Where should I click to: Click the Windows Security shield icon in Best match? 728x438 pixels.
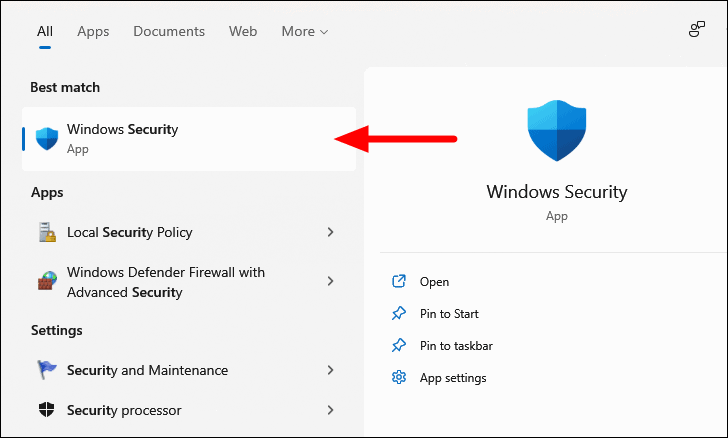(x=47, y=139)
